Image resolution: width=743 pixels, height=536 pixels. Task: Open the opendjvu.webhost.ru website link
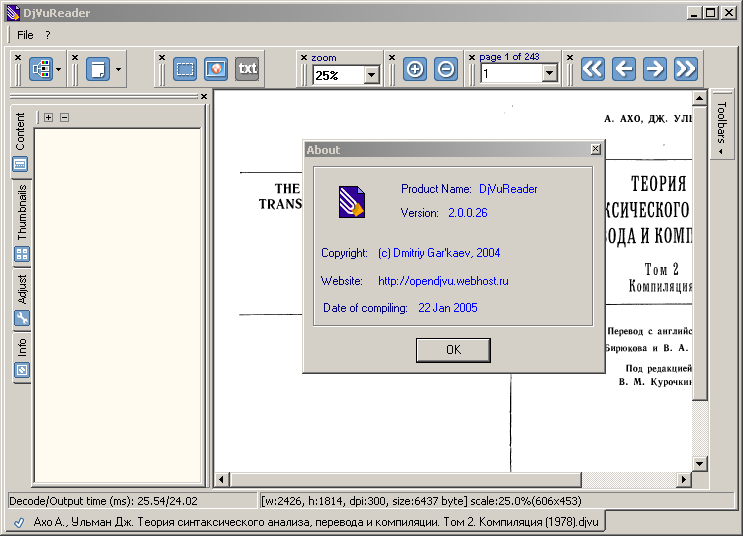pos(443,281)
